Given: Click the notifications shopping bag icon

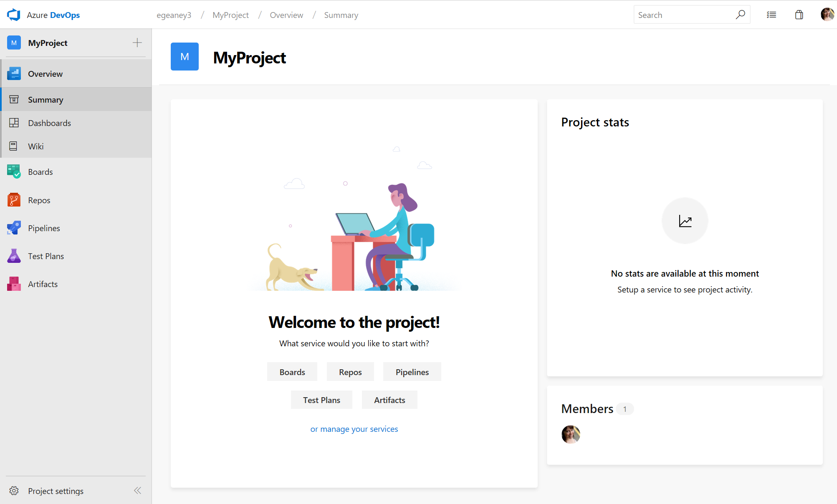Looking at the screenshot, I should [x=799, y=14].
